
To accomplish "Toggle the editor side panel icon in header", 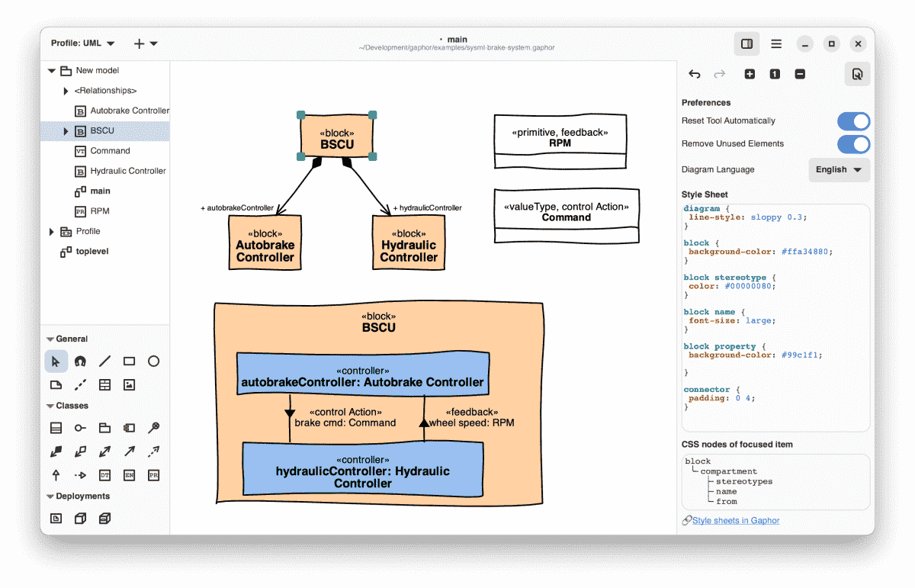I will tap(746, 44).
